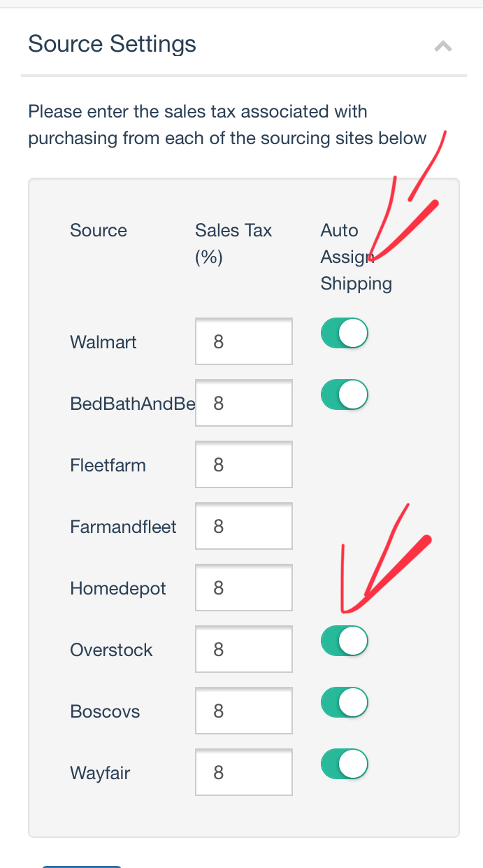Edit Overstock sales tax field
483x868 pixels.
[x=244, y=649]
